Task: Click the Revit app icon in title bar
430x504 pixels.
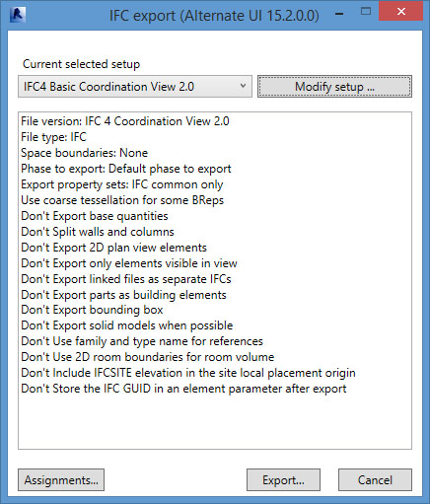Action: point(18,15)
